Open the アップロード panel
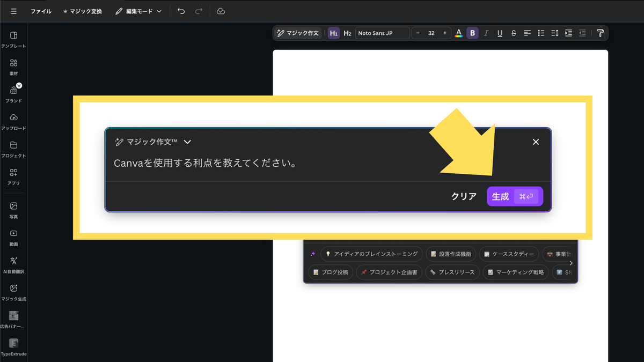This screenshot has width=644, height=362. point(13,122)
